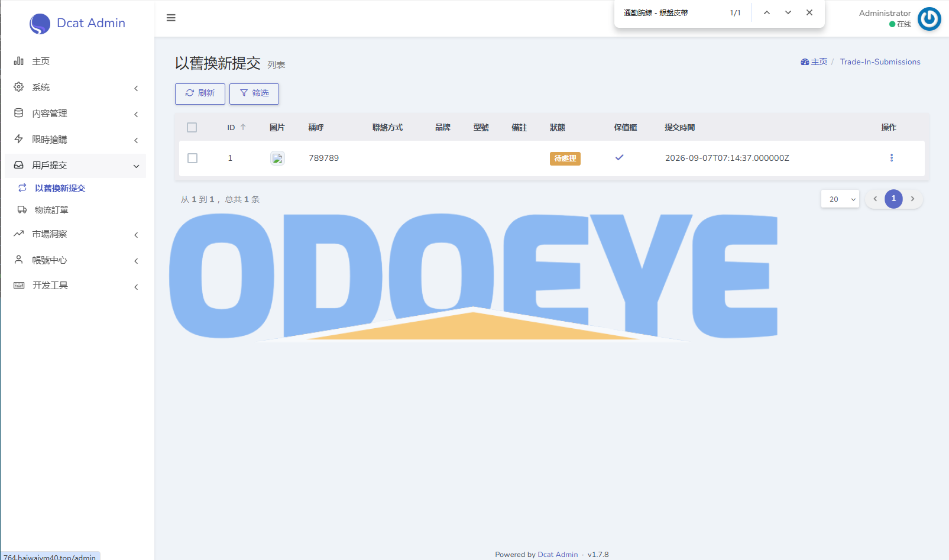949x560 pixels.
Task: Click Dcat Admin footer link
Action: [558, 554]
